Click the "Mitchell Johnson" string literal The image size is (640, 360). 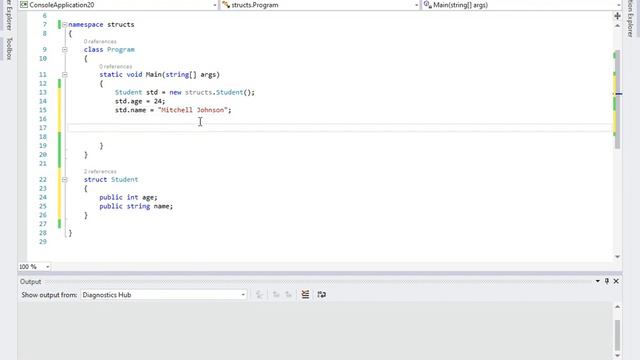tap(192, 110)
